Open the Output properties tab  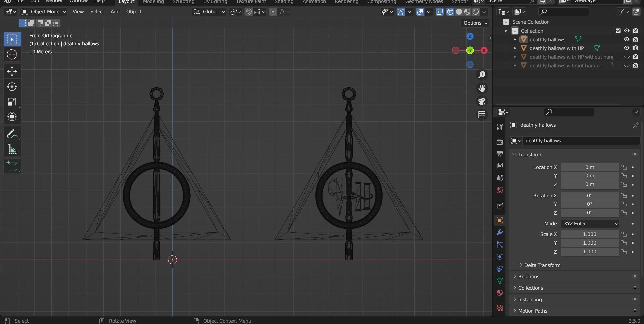(x=500, y=154)
